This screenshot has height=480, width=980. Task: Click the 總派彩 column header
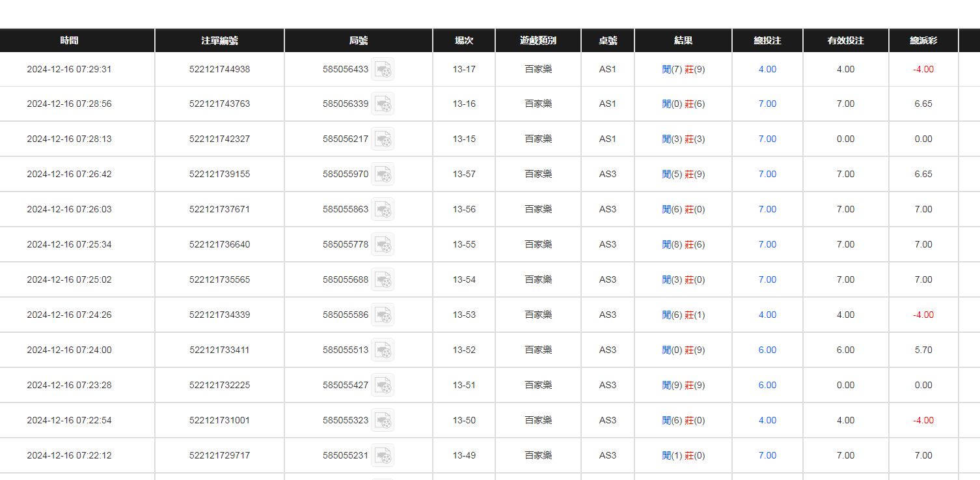tap(923, 40)
